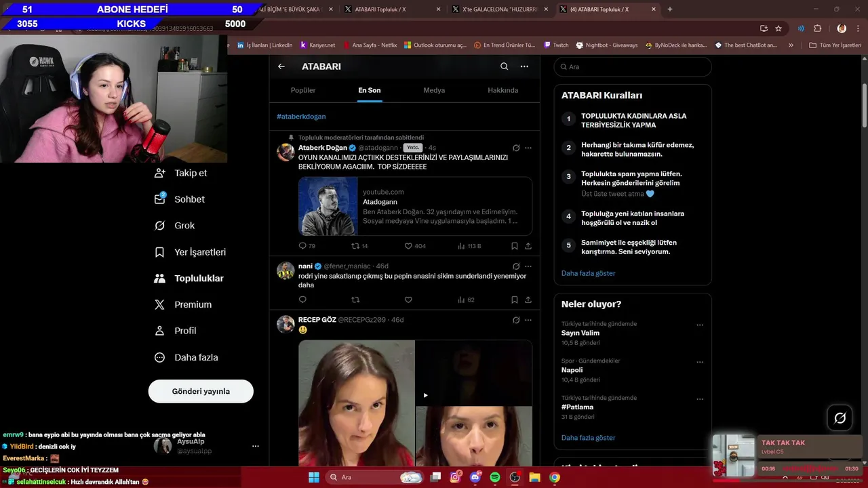Open more options on RECEP GÖZ's post
Image resolution: width=868 pixels, height=488 pixels.
tap(528, 320)
